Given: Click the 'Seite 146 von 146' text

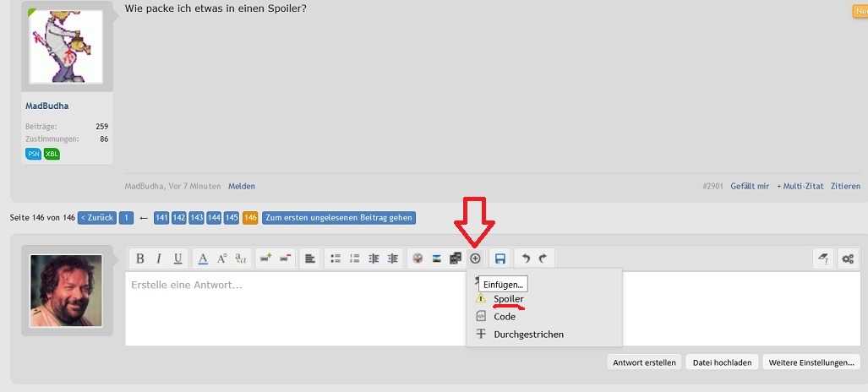Looking at the screenshot, I should click(42, 218).
